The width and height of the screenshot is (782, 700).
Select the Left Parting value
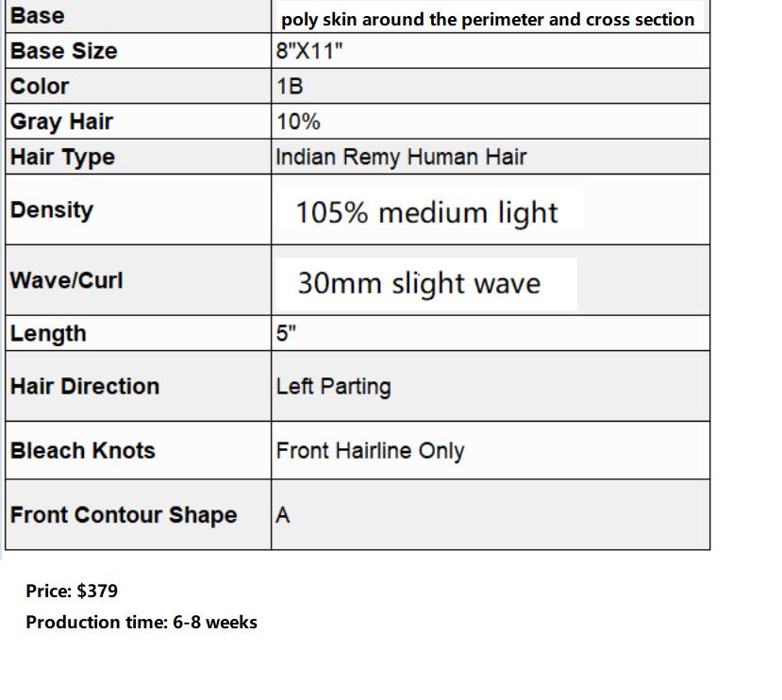coord(334,387)
